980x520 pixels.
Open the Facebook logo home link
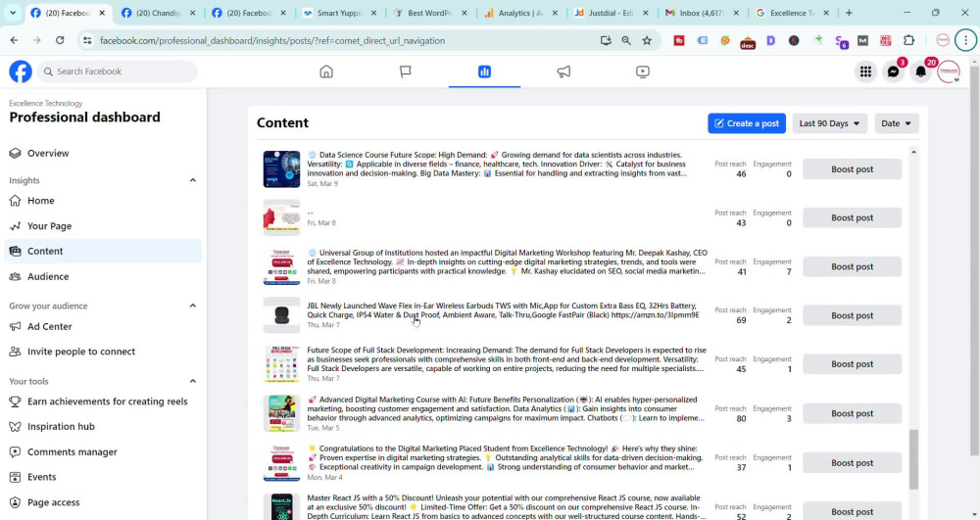pos(20,71)
